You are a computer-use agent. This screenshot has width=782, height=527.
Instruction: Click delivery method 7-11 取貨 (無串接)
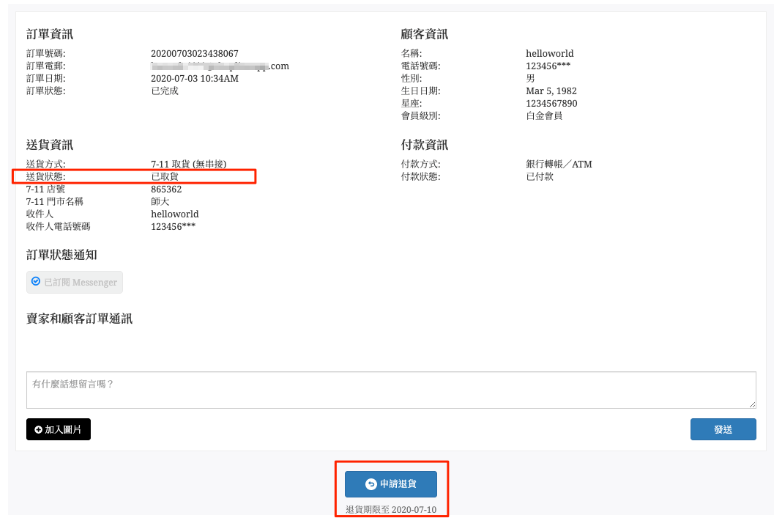point(189,164)
